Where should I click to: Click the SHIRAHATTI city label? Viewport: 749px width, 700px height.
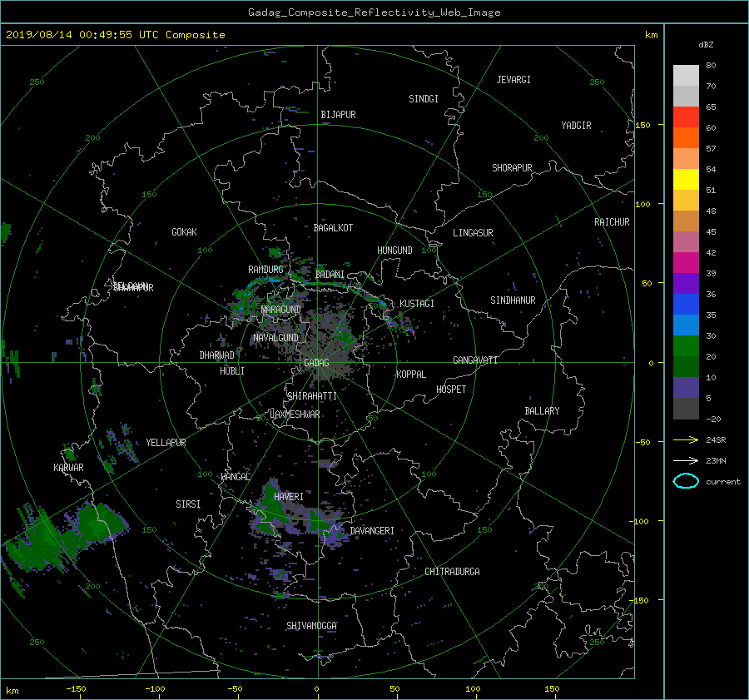coord(312,396)
